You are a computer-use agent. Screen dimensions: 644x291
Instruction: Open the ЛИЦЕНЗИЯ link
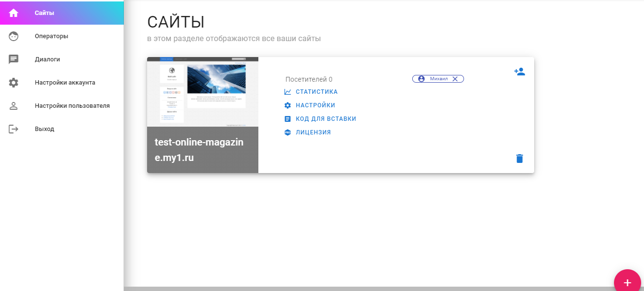pyautogui.click(x=313, y=132)
